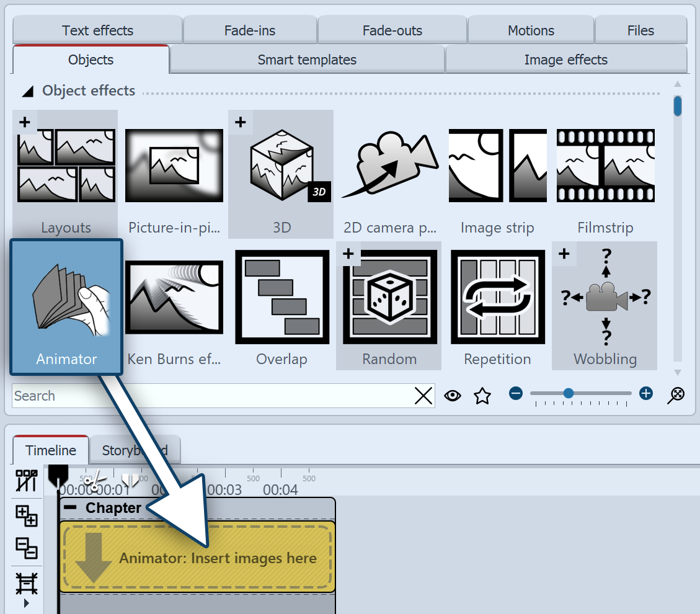Collapse the Chapter with minus button
700x614 pixels.
pos(71,508)
